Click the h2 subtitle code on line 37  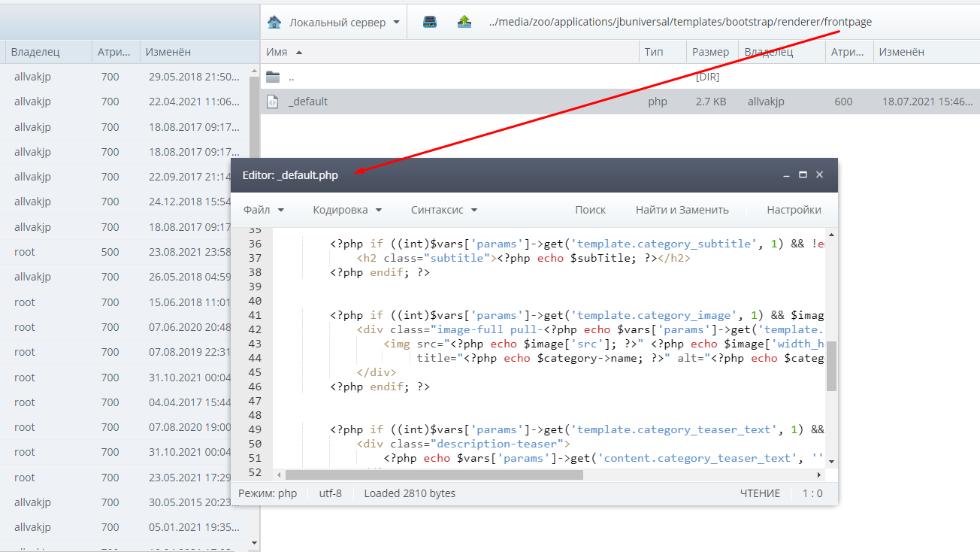pyautogui.click(x=524, y=258)
